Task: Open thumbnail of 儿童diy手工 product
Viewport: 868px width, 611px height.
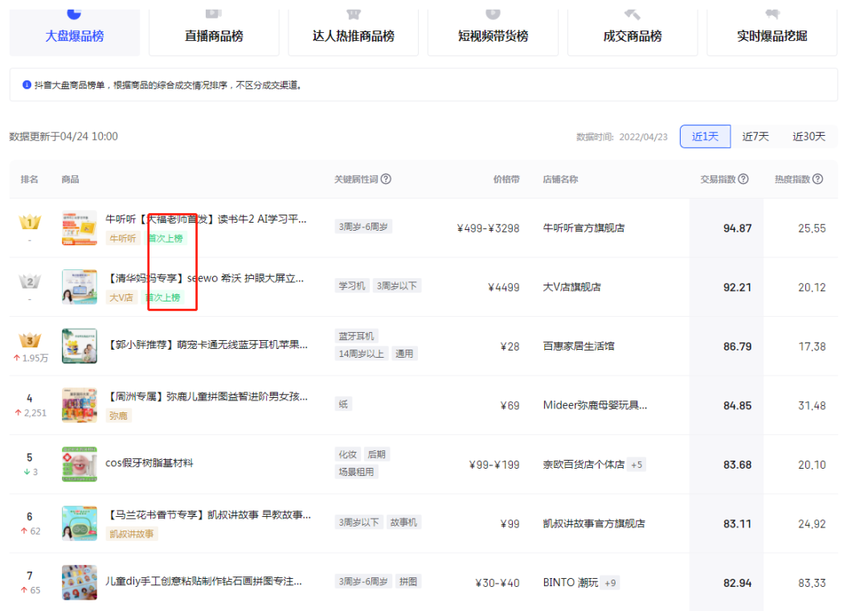Action: [x=79, y=582]
